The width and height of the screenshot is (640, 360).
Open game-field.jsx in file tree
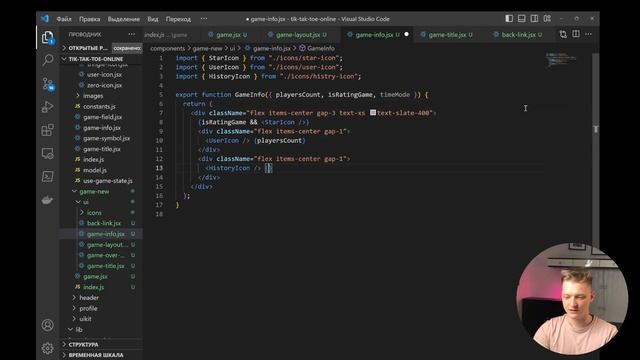click(102, 117)
